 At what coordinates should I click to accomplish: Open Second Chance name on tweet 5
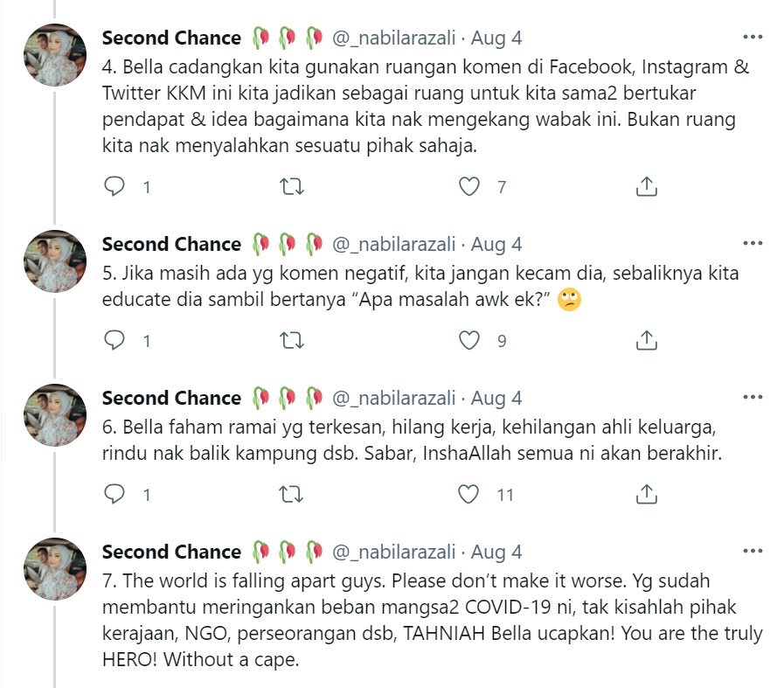pyautogui.click(x=171, y=244)
